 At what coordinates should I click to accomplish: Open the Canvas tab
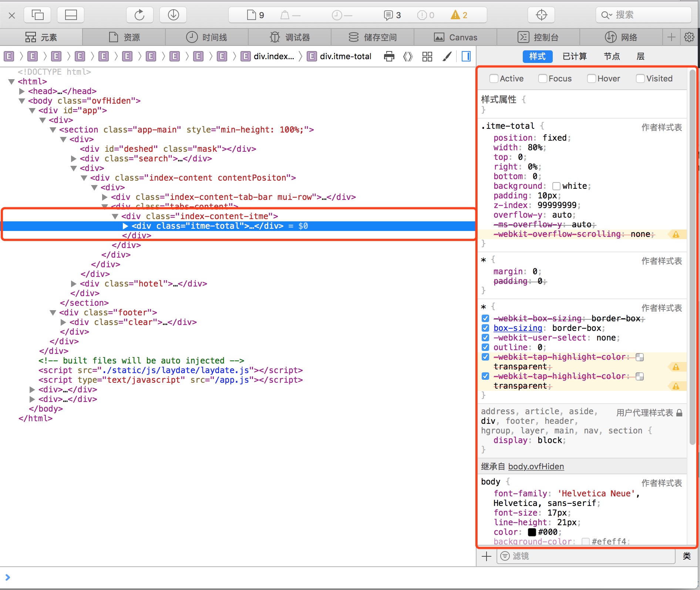(455, 37)
